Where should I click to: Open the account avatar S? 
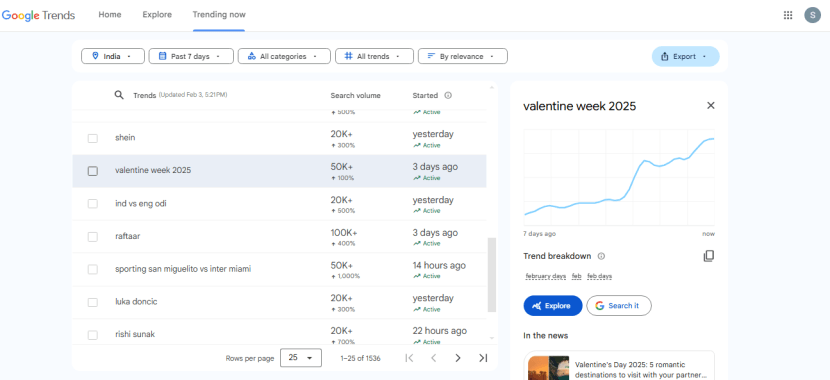[x=812, y=15]
